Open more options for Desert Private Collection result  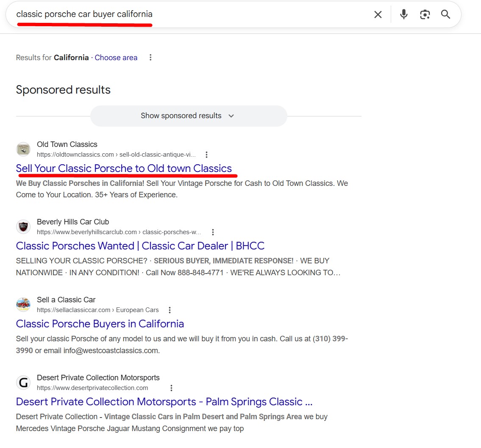[x=171, y=388]
